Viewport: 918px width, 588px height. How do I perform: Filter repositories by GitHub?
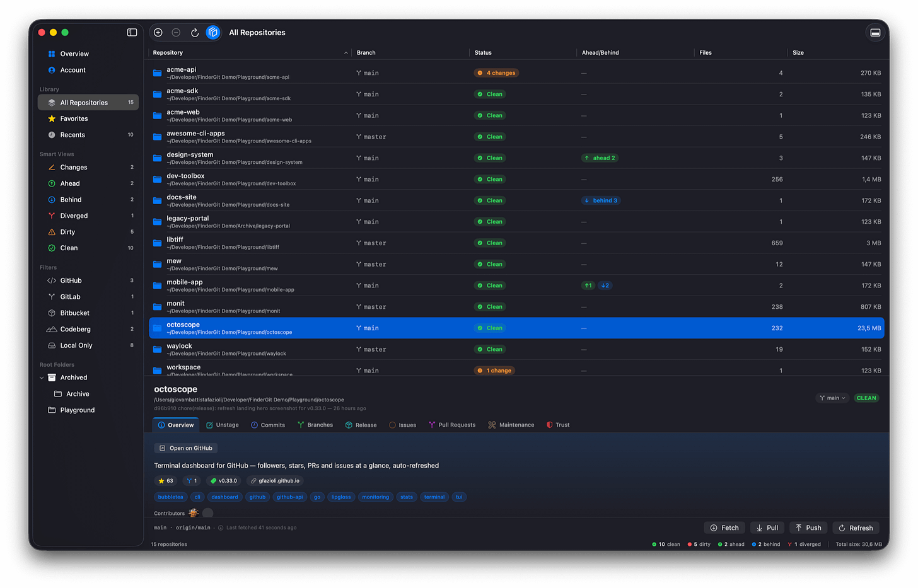(88, 281)
